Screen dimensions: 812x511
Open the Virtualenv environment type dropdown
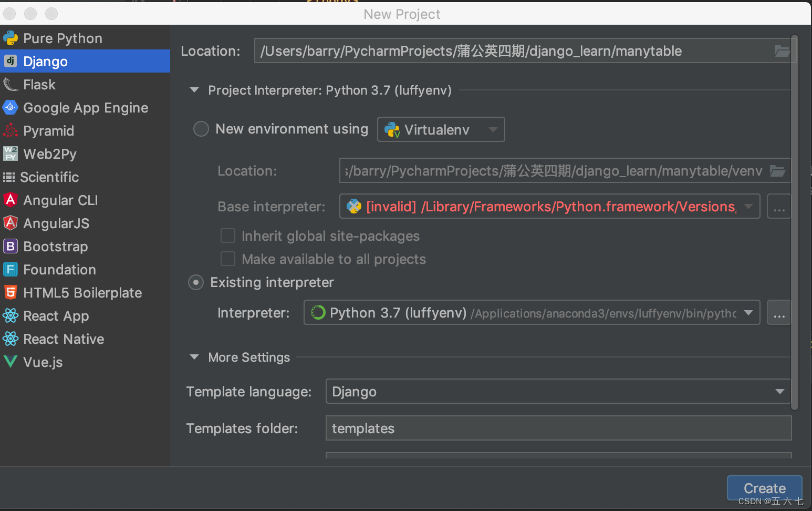coord(441,129)
